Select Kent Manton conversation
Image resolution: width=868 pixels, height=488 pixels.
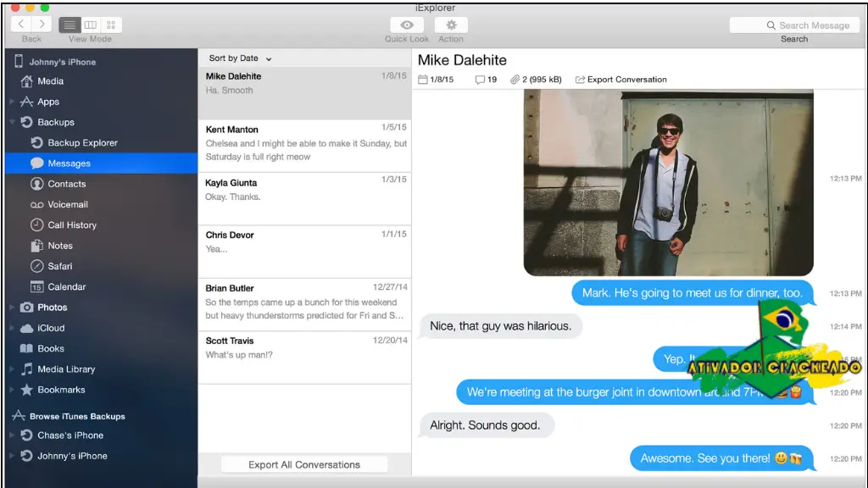coord(305,146)
